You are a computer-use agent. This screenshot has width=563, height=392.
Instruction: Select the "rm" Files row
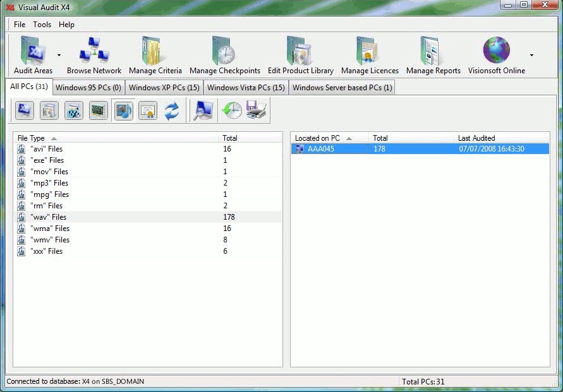tap(148, 206)
